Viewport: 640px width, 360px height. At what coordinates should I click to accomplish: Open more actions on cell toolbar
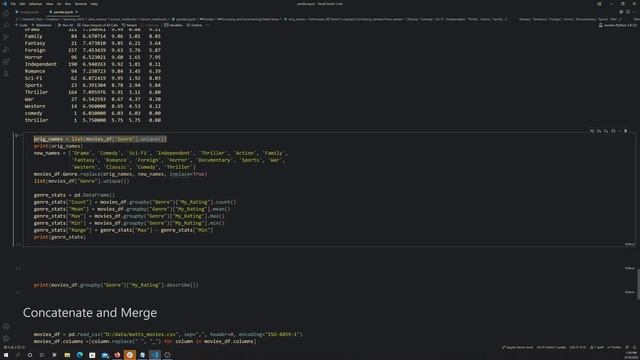pos(619,131)
